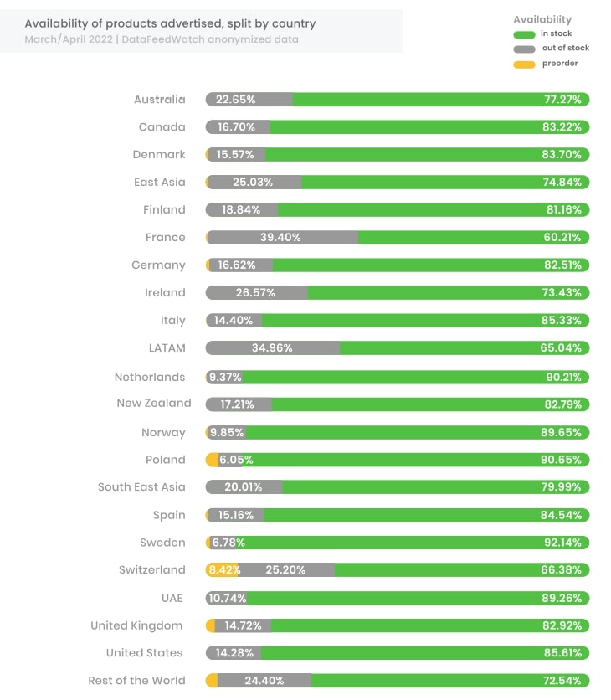Click the gray out of stock legend swatch
This screenshot has height=700, width=611.
523,49
